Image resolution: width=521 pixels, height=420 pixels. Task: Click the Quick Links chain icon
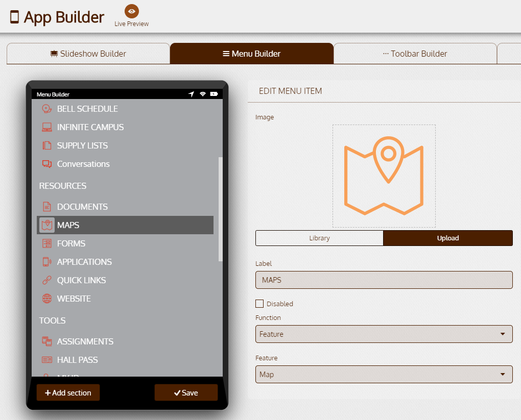point(47,280)
